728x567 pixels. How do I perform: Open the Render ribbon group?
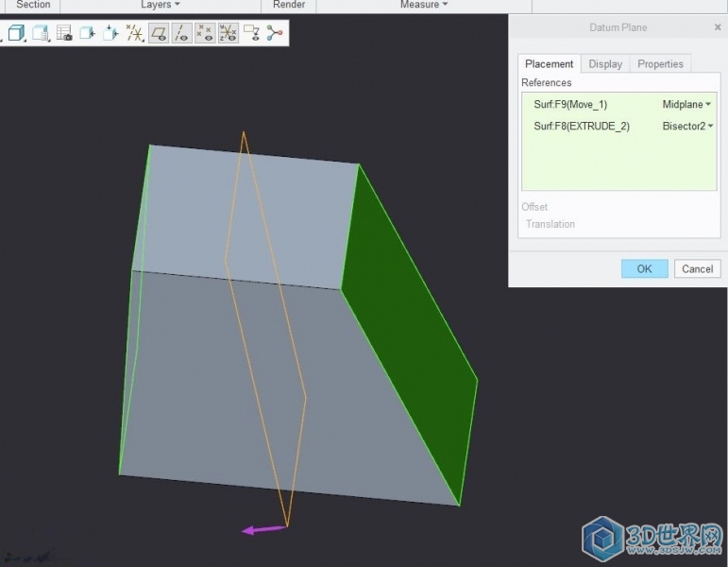[x=289, y=5]
